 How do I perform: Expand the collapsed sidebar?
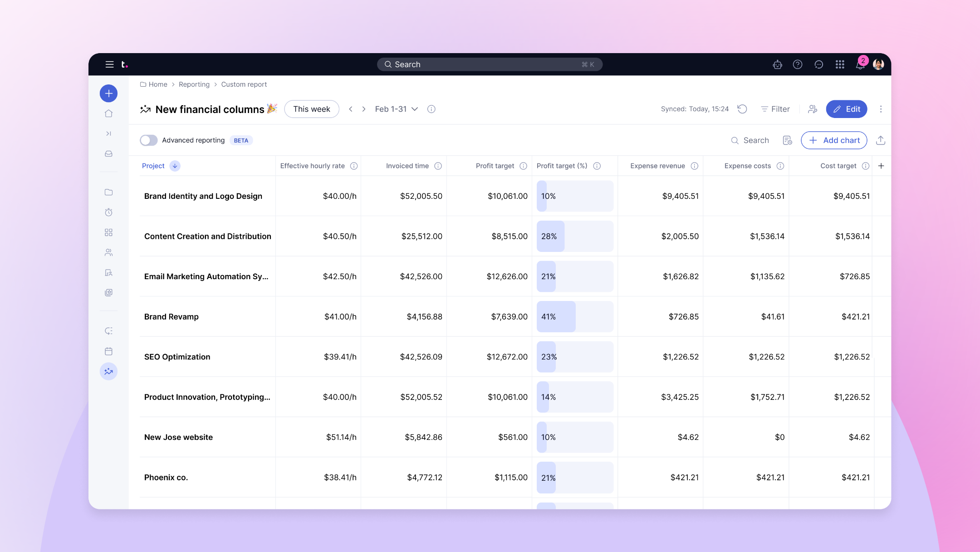click(108, 133)
